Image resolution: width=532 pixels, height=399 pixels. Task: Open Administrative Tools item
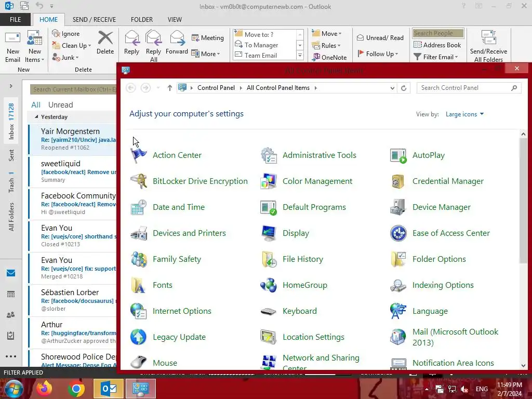tap(309, 155)
